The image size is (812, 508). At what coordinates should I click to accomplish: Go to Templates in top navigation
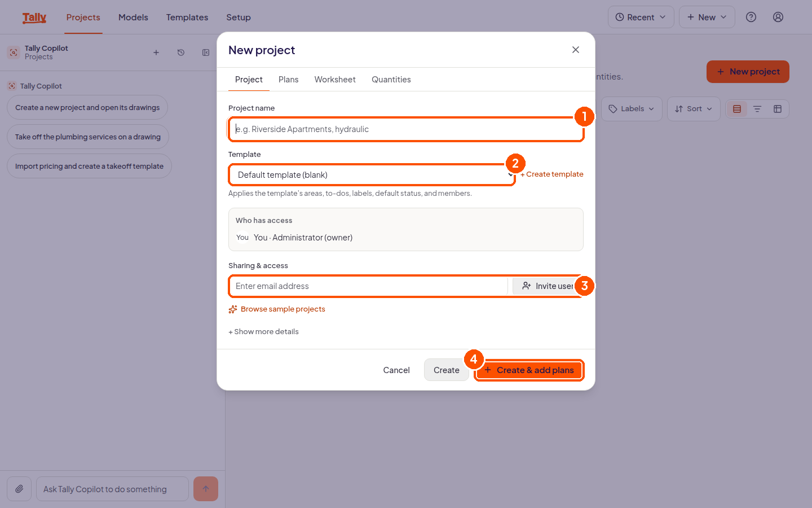coord(187,17)
